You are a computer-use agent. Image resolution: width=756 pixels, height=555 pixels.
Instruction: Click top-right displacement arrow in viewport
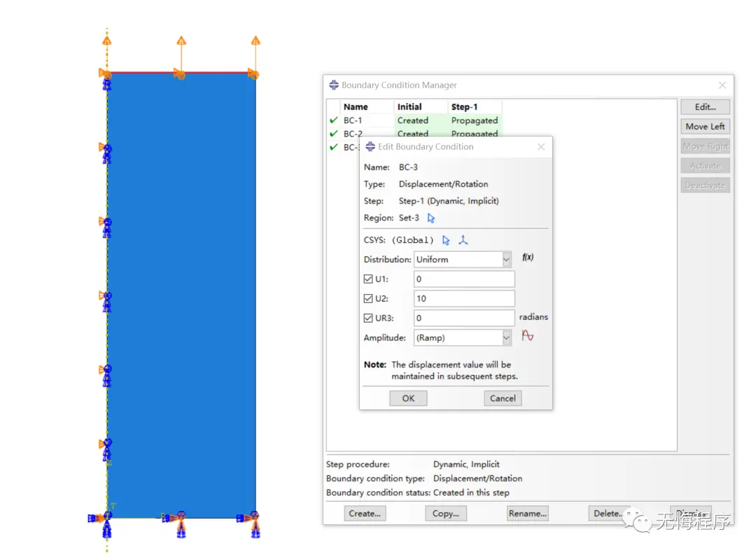(x=255, y=55)
